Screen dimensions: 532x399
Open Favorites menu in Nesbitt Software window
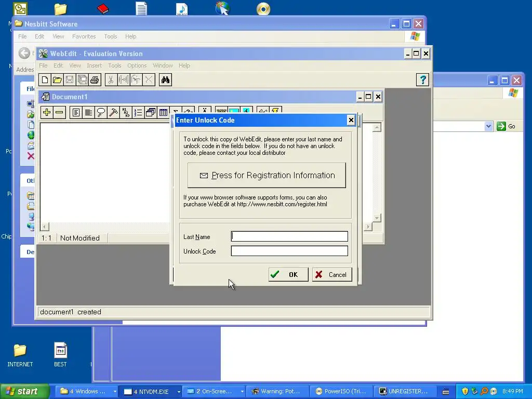84,36
